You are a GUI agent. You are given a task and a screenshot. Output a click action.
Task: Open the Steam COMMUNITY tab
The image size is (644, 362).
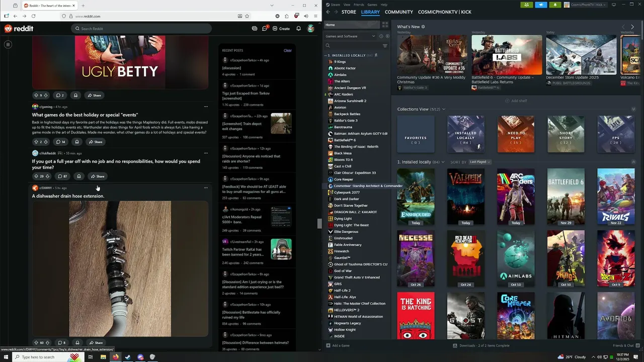(x=398, y=12)
